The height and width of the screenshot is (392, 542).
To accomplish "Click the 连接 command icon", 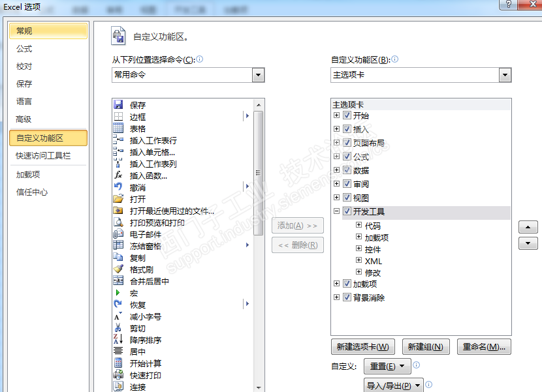I will [x=118, y=387].
